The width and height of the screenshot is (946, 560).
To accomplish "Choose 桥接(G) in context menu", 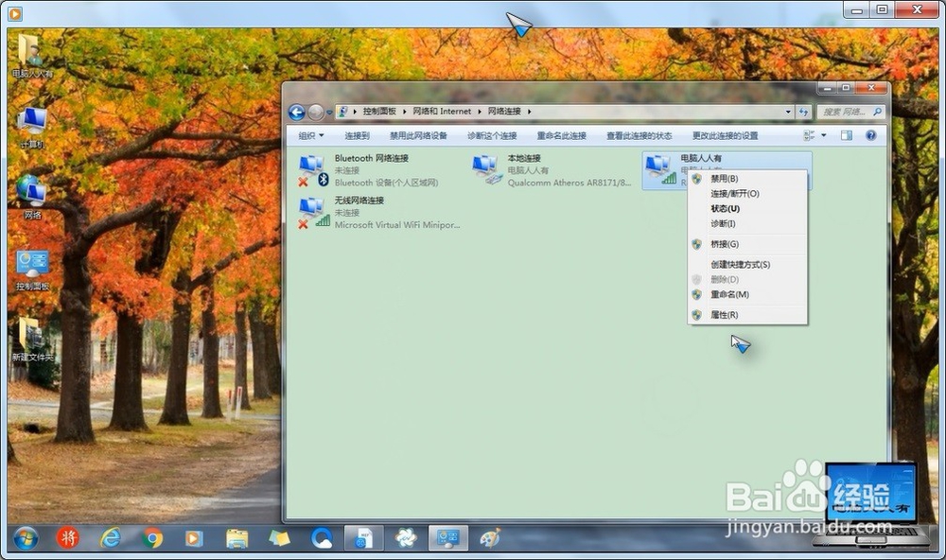I will 747,244.
